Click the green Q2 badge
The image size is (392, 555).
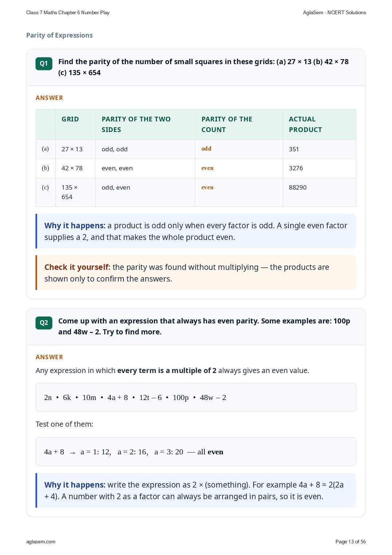point(44,323)
